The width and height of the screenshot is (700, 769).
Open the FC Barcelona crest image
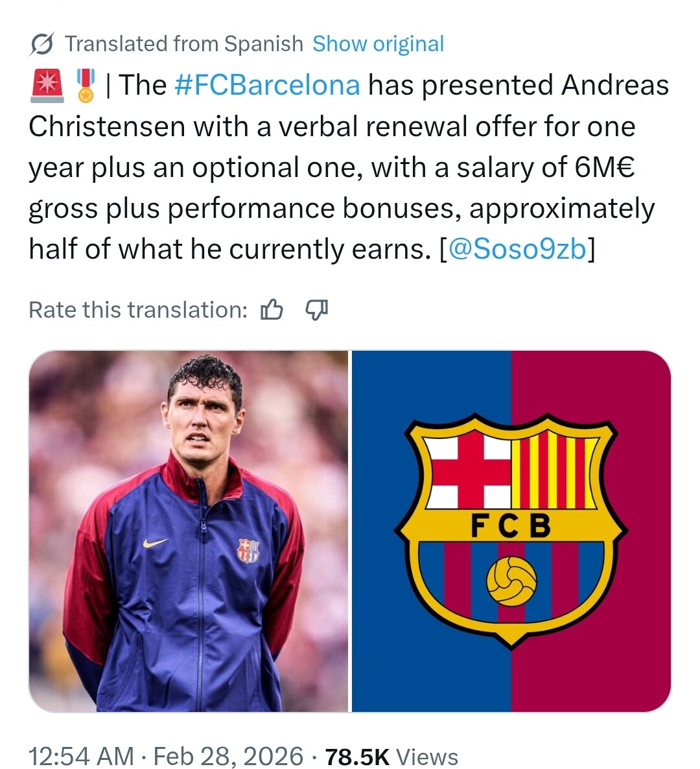pyautogui.click(x=511, y=531)
